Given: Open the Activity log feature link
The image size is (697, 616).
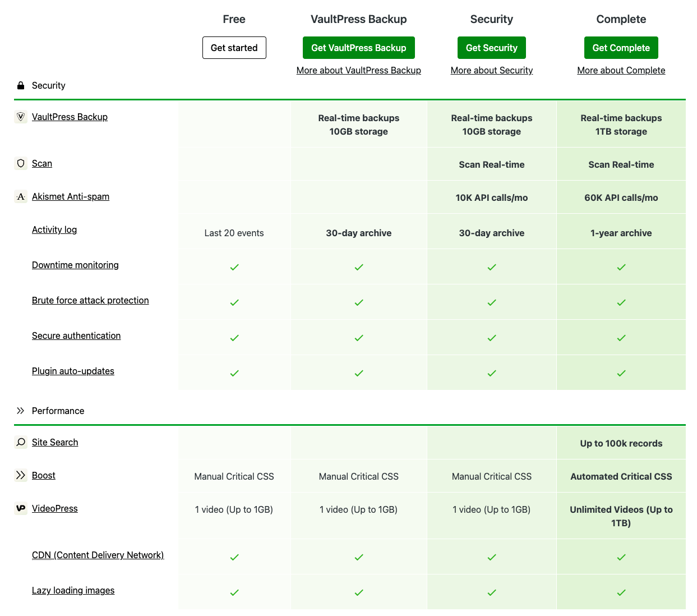Looking at the screenshot, I should click(54, 229).
